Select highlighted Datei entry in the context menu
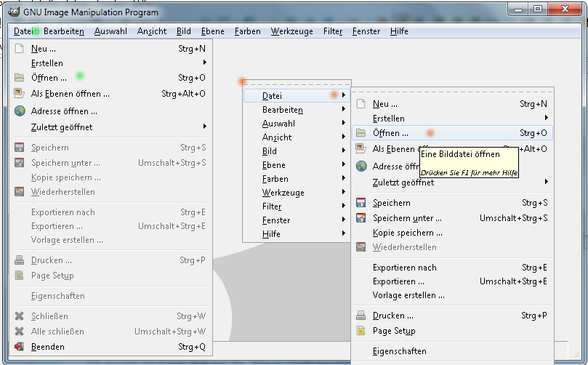The height and width of the screenshot is (365, 588). [297, 96]
